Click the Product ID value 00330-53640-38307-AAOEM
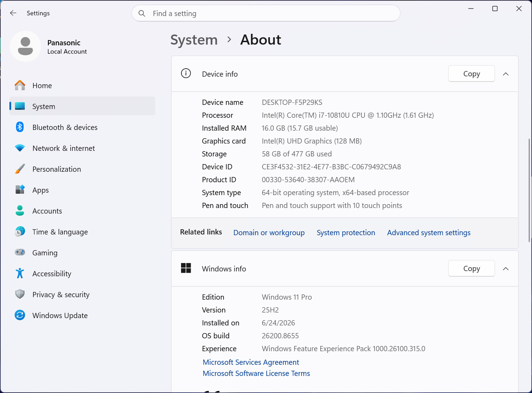The height and width of the screenshot is (393, 532). pyautogui.click(x=308, y=179)
